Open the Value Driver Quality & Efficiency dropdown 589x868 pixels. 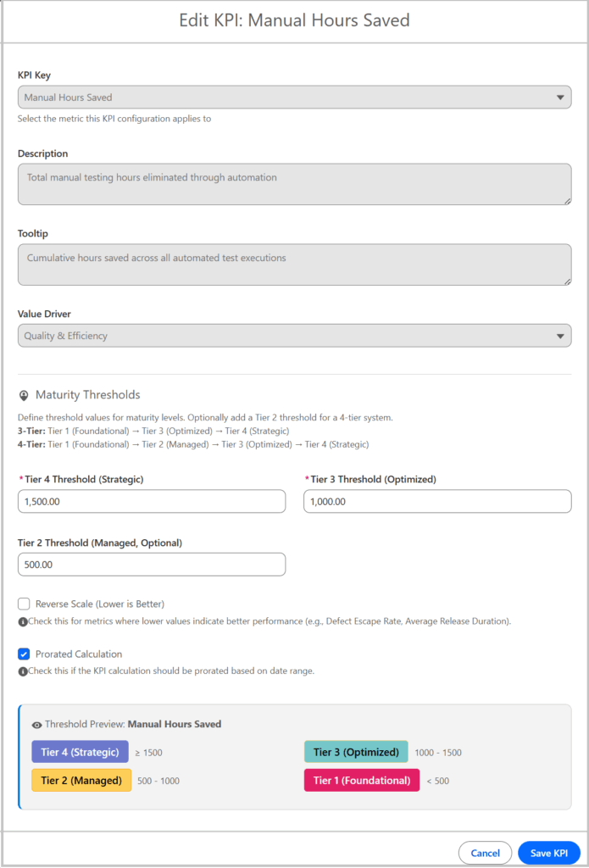click(288, 336)
